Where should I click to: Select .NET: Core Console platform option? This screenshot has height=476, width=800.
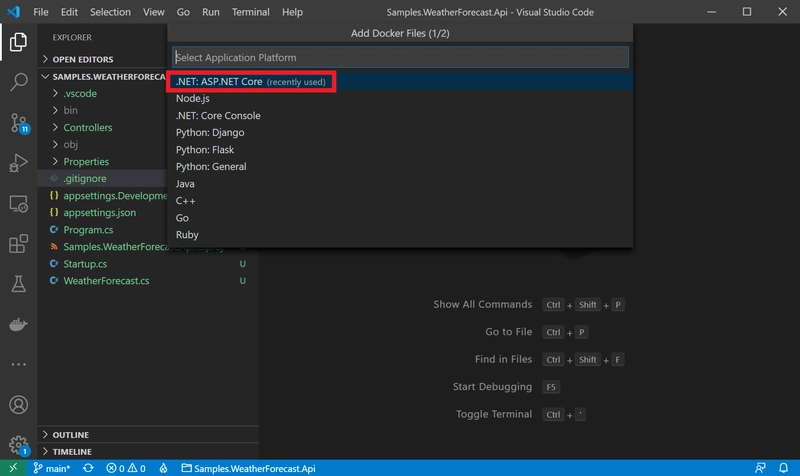point(400,115)
